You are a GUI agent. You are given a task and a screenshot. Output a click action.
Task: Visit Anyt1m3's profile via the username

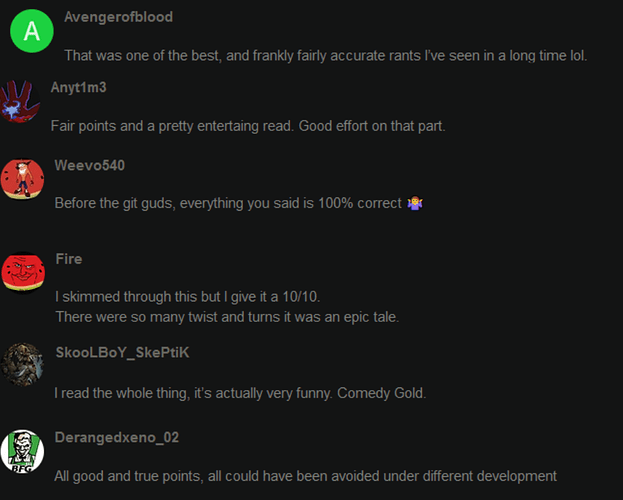click(78, 87)
